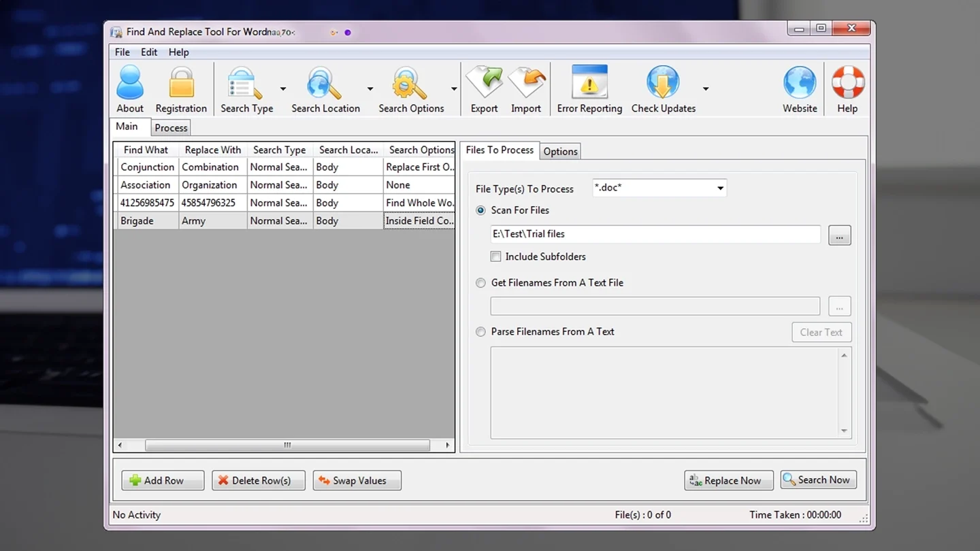
Task: Open the Help menu
Action: (179, 52)
